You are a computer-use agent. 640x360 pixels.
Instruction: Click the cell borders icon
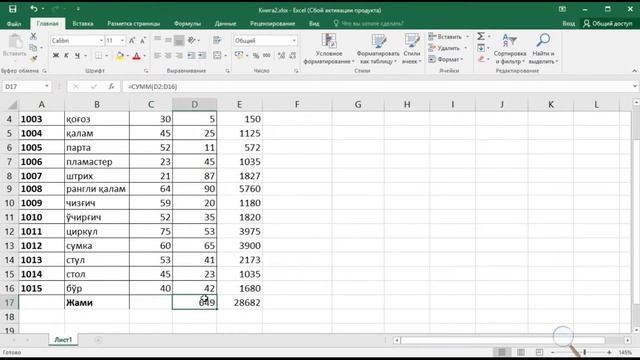98,55
